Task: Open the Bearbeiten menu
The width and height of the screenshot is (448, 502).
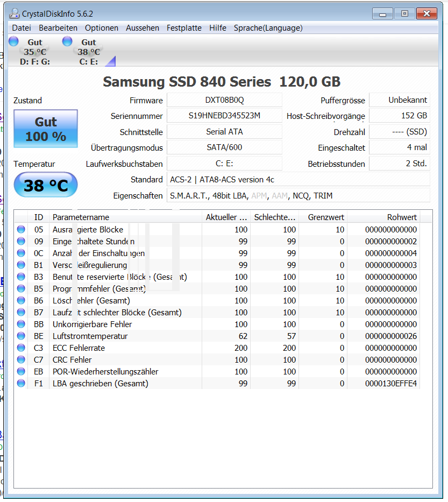Action: [x=58, y=28]
